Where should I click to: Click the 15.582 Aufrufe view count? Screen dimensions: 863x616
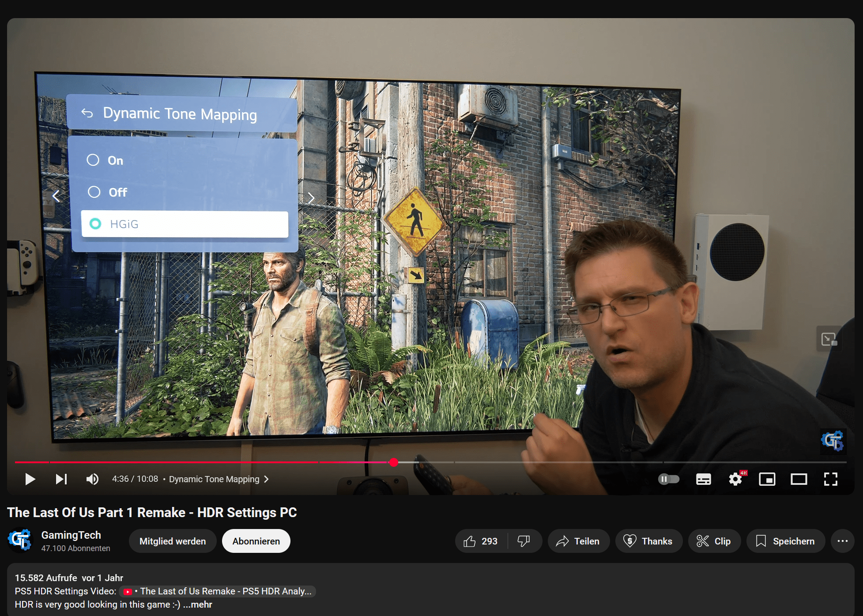pos(46,578)
